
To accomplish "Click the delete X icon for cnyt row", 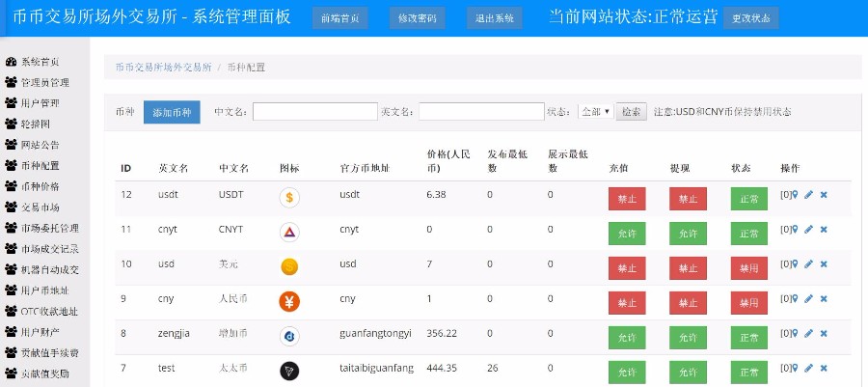I will (824, 230).
